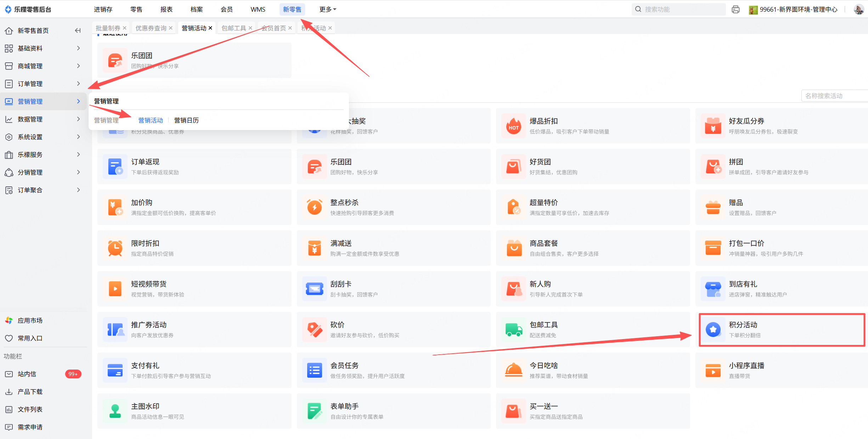Collapse the sidebar with the arrow icon
The image size is (868, 439).
(x=78, y=30)
